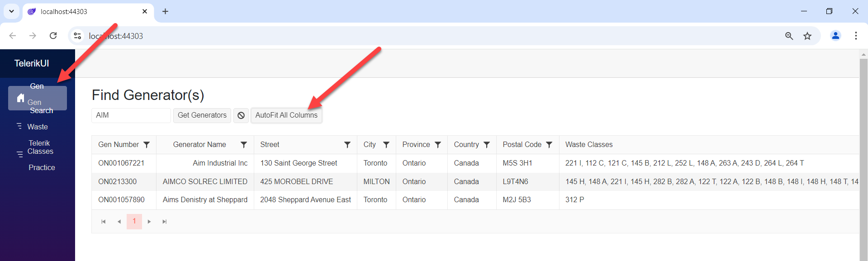Go to the previous grid page
Viewport: 868px width, 261px height.
(119, 222)
